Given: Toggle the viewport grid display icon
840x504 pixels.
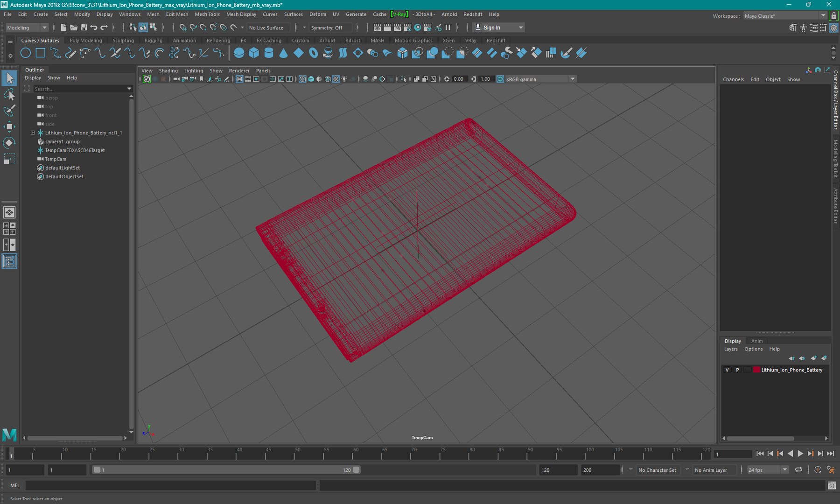Looking at the screenshot, I should pyautogui.click(x=239, y=79).
